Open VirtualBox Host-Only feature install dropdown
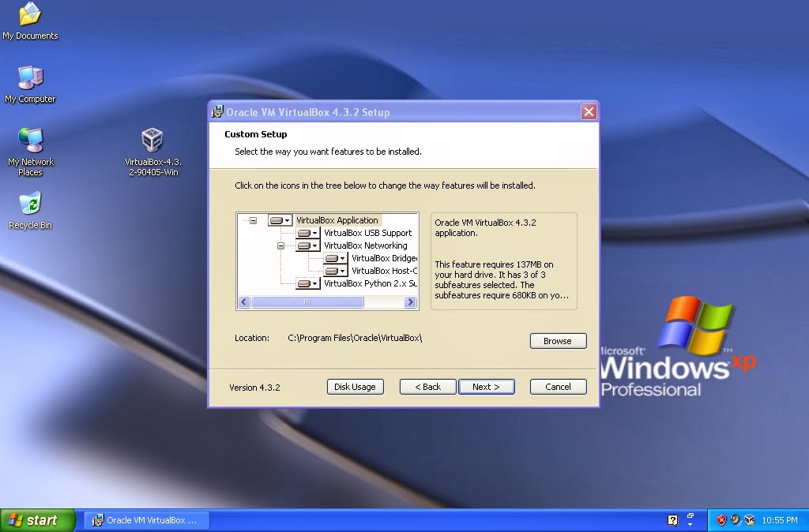This screenshot has width=809, height=532. [x=335, y=271]
